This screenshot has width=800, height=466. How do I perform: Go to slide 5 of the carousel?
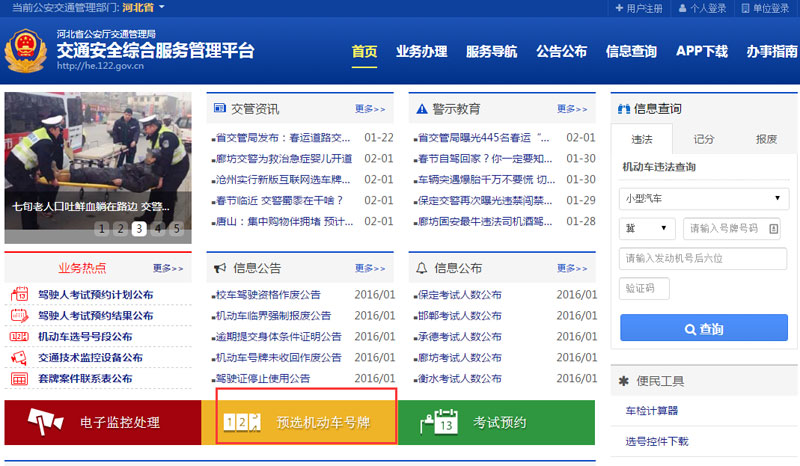(x=177, y=228)
